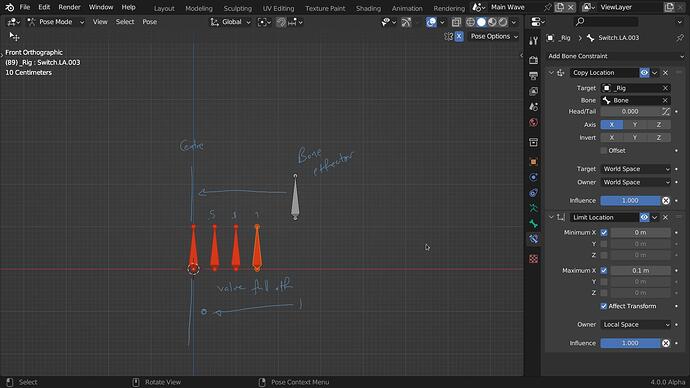690x388 pixels.
Task: Toggle X-ray display button in header
Action: [456, 22]
